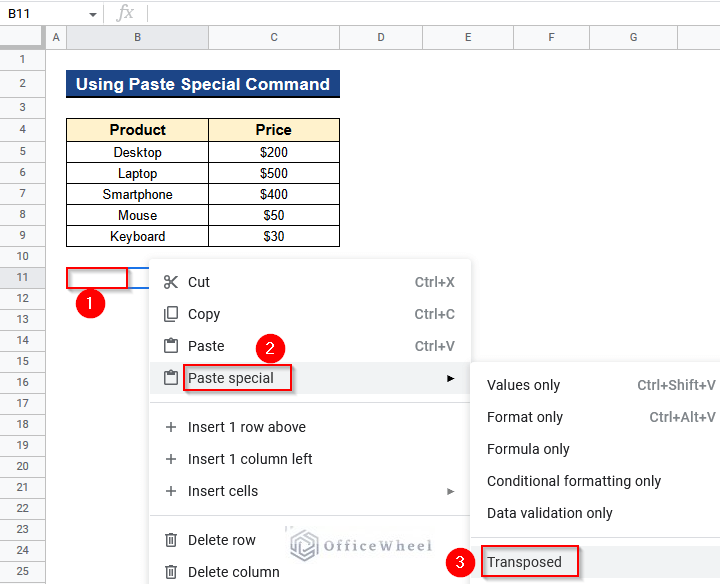Expand the Paste special submenu arrow

click(451, 378)
